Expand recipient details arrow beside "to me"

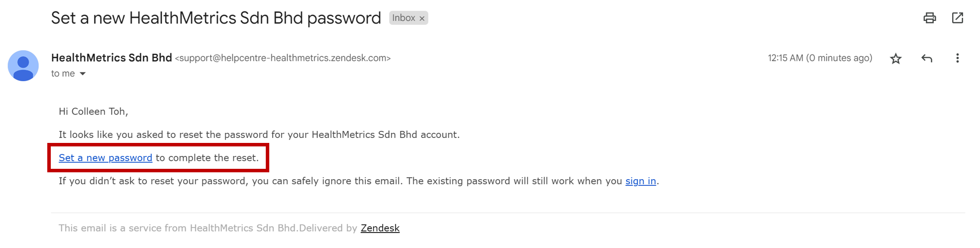tap(83, 74)
